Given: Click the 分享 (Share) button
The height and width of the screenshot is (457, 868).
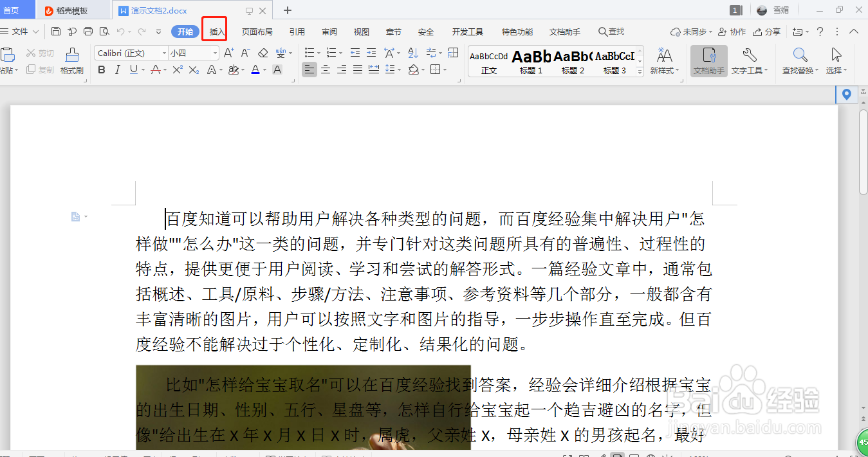Looking at the screenshot, I should [767, 32].
